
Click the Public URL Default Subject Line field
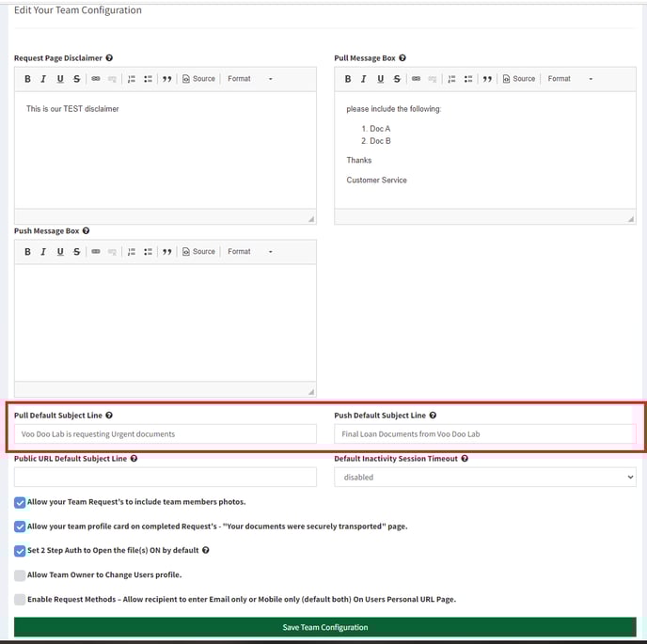click(166, 477)
